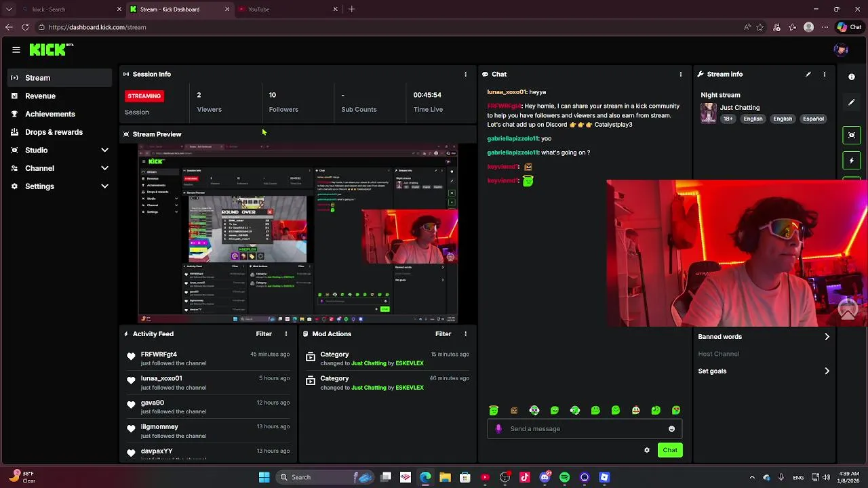Image resolution: width=868 pixels, height=488 pixels.
Task: Click the pencil edit icon in right sidebar
Action: 852,102
